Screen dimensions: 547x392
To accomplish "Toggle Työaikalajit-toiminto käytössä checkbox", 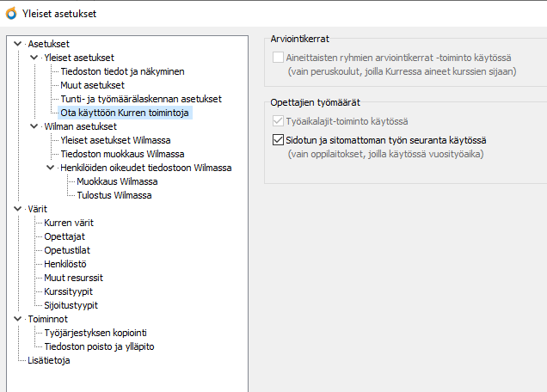I will [x=278, y=122].
